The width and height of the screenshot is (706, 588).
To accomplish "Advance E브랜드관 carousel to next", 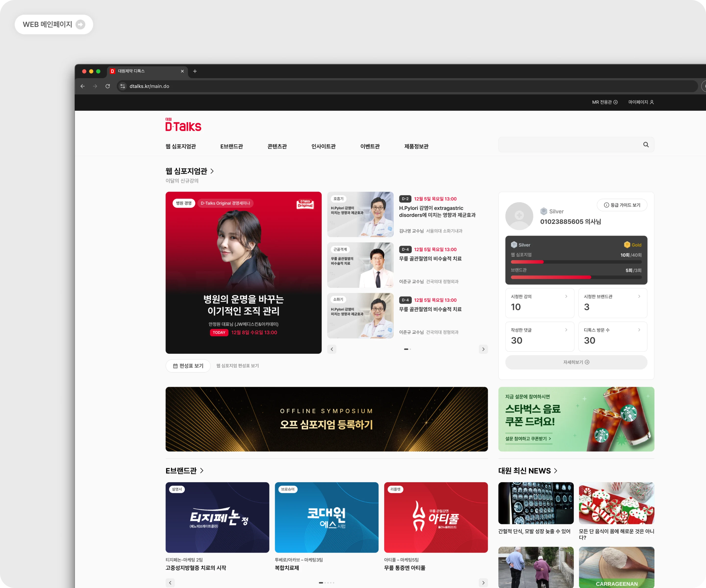I will point(483,583).
